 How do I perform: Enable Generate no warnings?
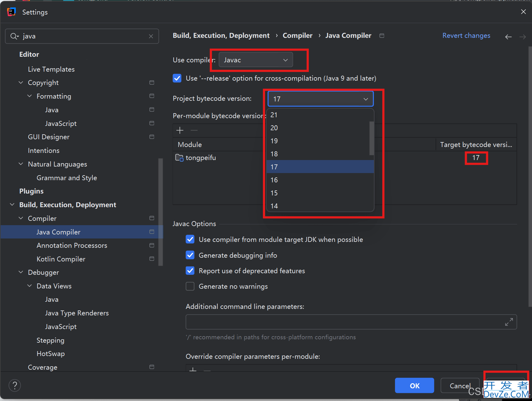[190, 286]
